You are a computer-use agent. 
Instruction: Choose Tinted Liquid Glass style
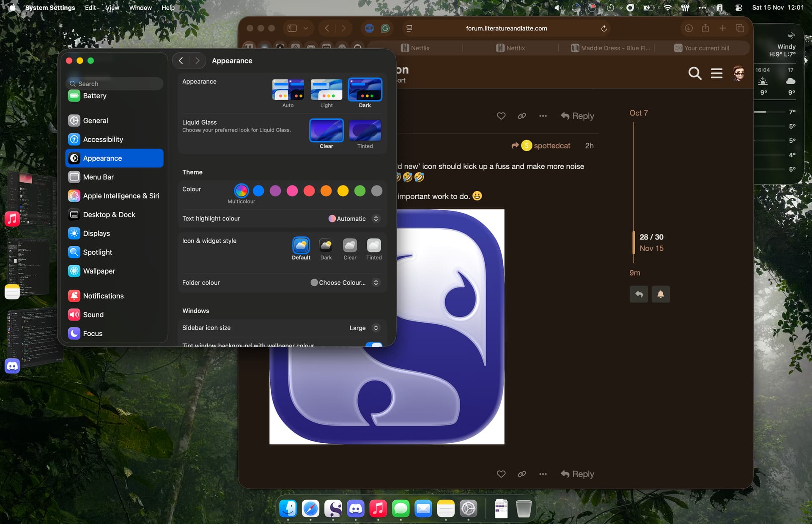(365, 131)
